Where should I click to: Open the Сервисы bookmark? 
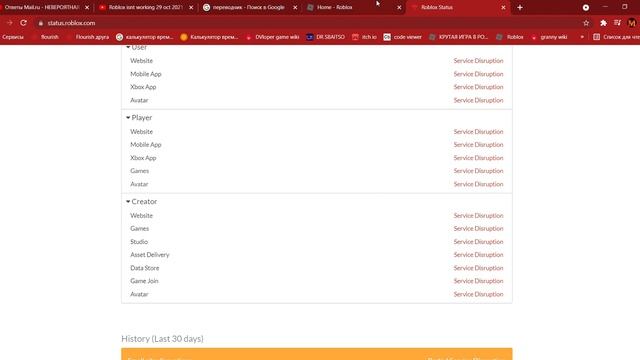pyautogui.click(x=13, y=37)
